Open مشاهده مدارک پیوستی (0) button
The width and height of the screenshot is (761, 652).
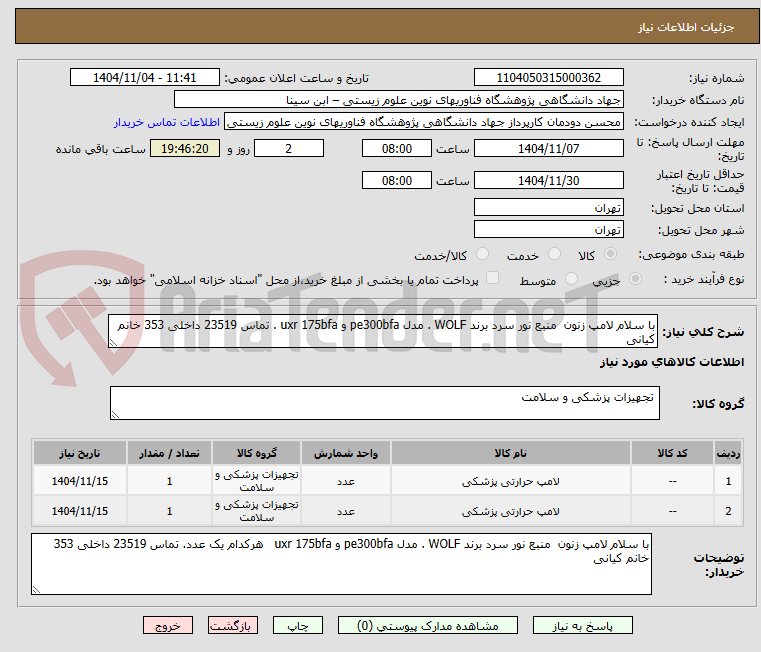coord(428,625)
